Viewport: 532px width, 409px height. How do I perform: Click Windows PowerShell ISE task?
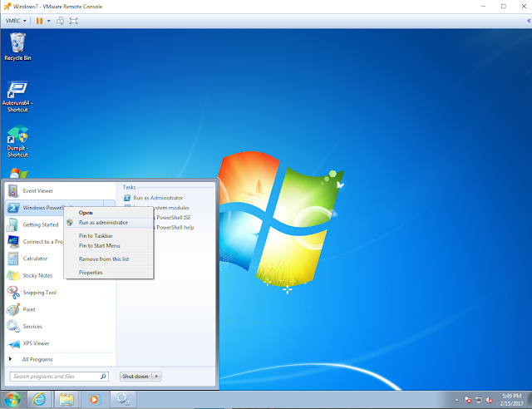tap(174, 218)
